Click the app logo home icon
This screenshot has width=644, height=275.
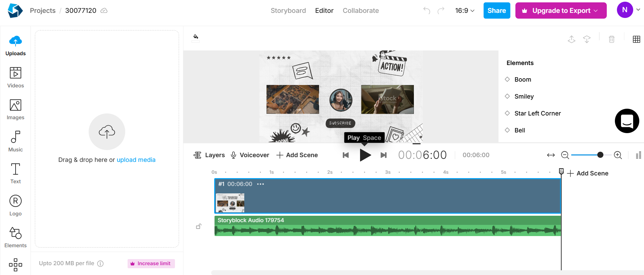(x=15, y=10)
